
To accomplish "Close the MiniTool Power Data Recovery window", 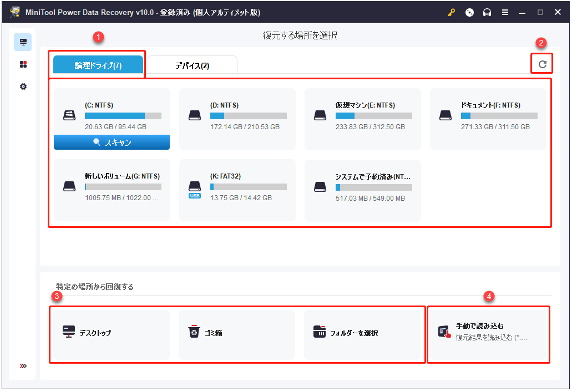I will (x=558, y=12).
